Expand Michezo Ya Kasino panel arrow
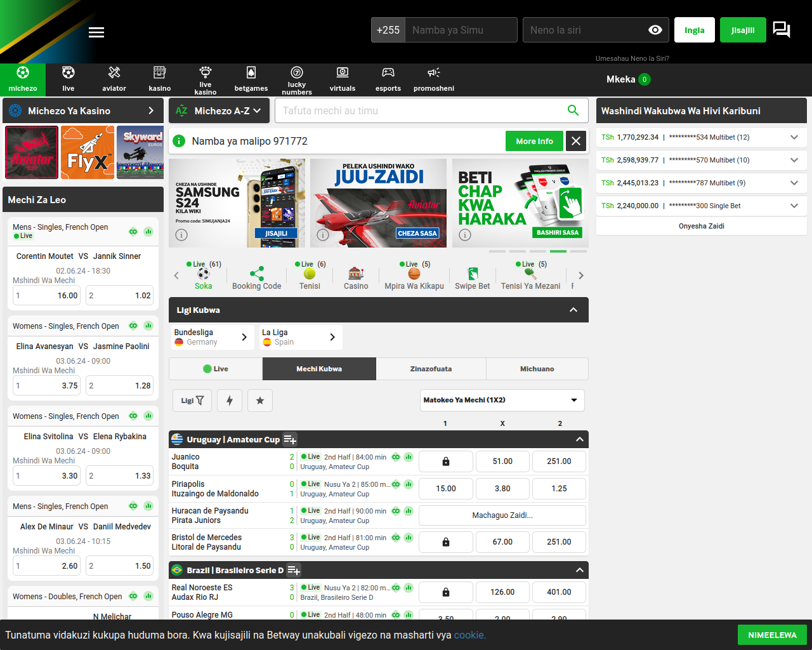Image resolution: width=812 pixels, height=650 pixels. [151, 110]
